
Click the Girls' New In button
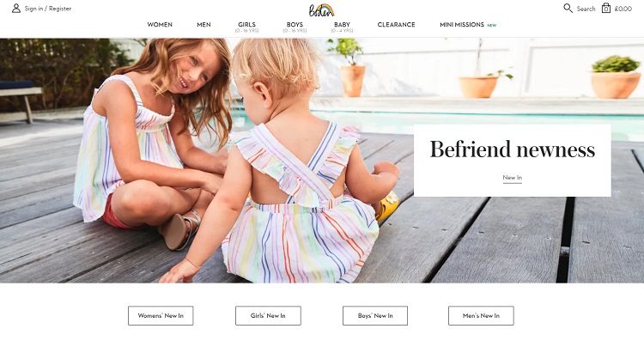coord(268,315)
